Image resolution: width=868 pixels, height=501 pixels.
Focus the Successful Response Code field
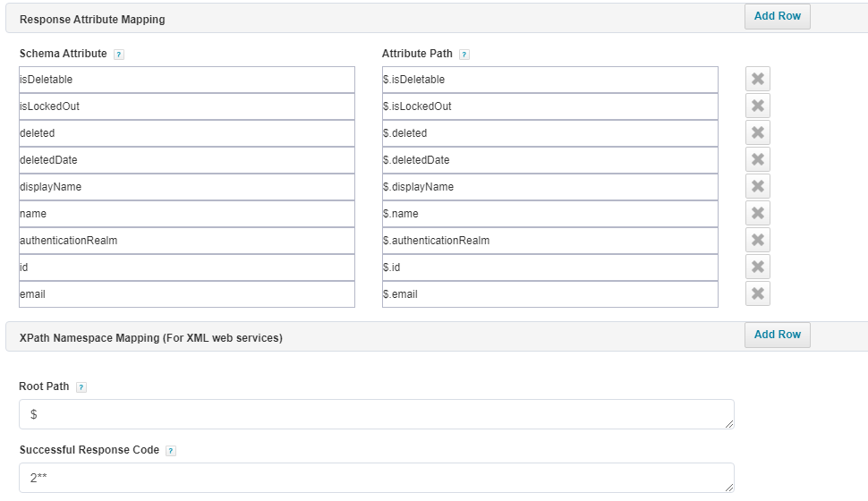tap(376, 478)
